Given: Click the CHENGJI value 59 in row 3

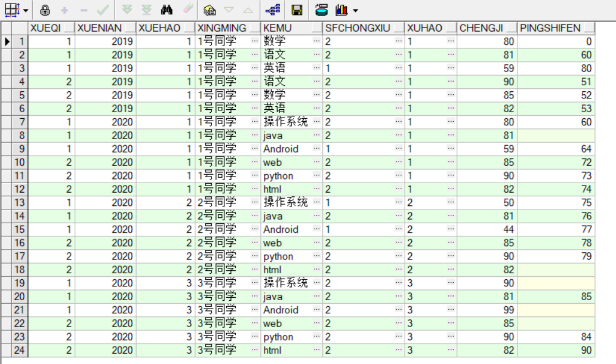Looking at the screenshot, I should 487,68.
